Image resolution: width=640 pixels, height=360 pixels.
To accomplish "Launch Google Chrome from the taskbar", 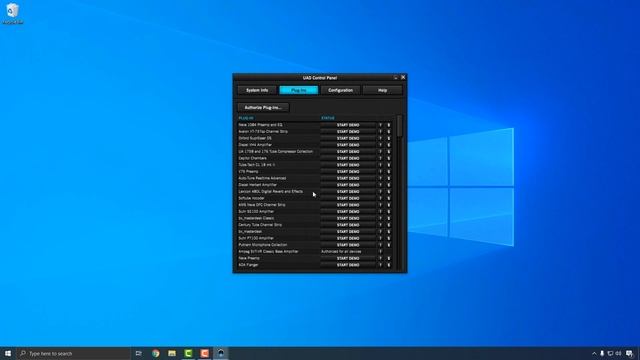I will (156, 353).
